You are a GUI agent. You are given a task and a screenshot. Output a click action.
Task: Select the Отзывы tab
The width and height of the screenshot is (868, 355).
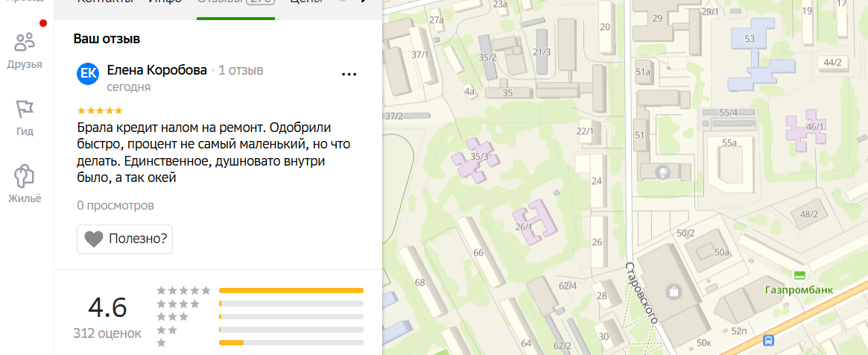[236, 3]
